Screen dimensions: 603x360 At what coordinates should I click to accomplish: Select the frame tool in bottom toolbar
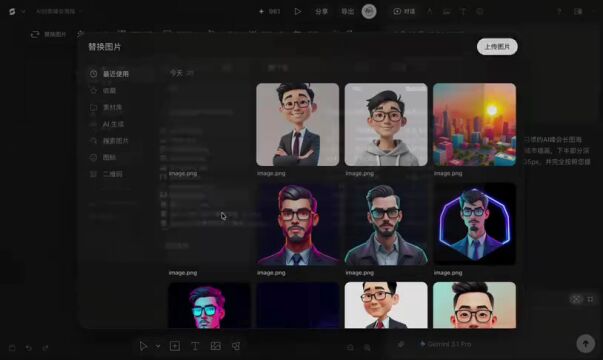175,346
